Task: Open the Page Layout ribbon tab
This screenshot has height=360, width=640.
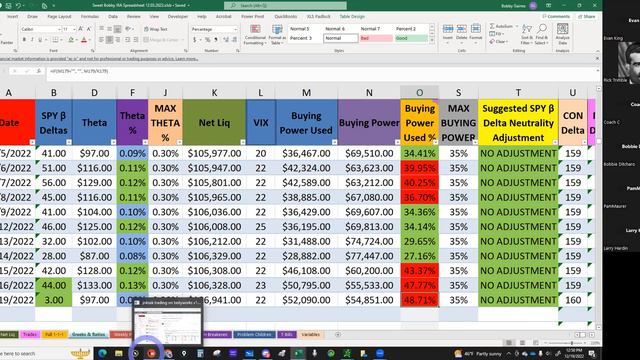Action: 59,17
